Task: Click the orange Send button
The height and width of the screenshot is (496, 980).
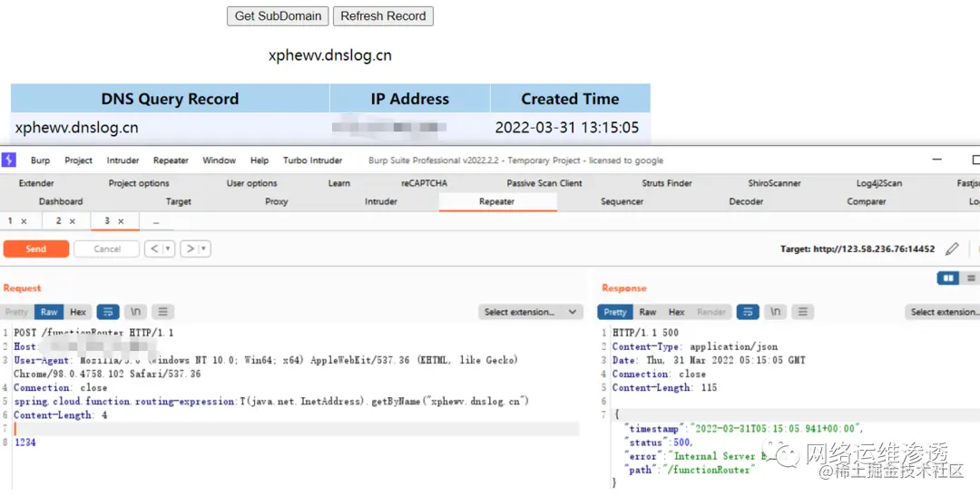Action: [35, 248]
